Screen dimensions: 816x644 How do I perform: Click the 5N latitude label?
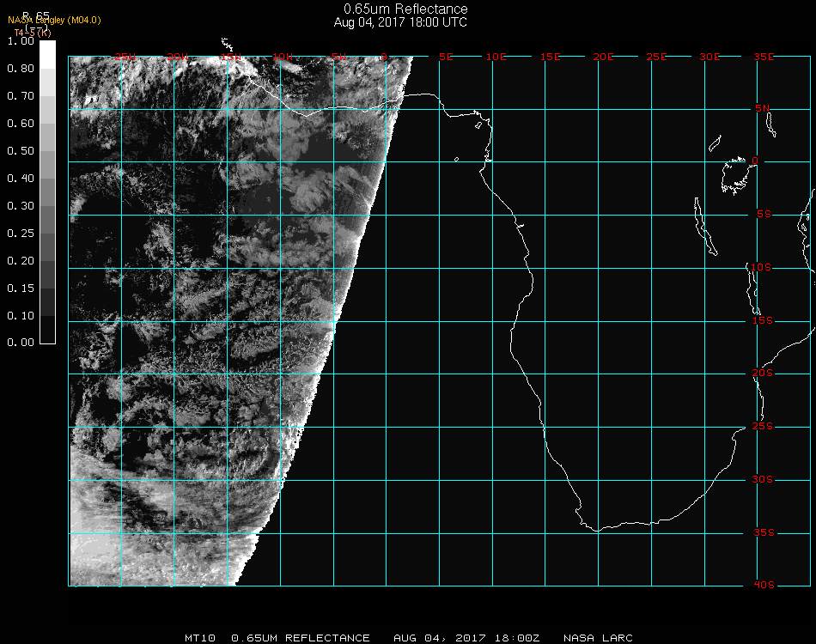(x=763, y=108)
